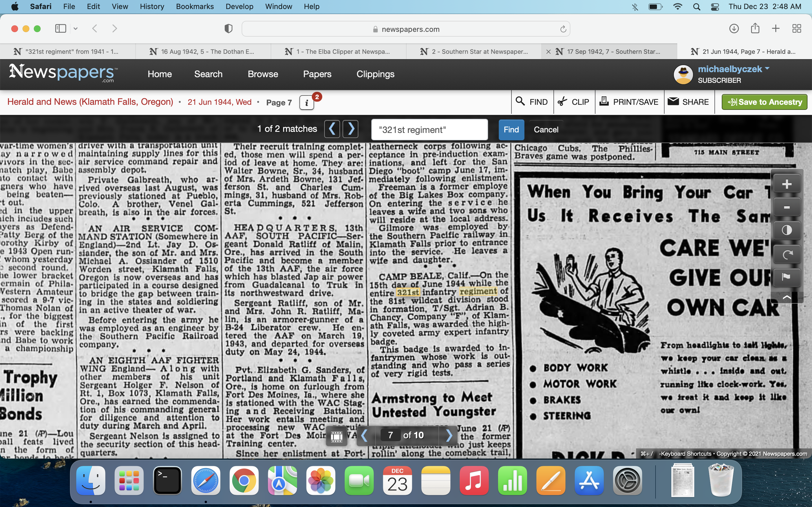Open the page info button

point(307,103)
